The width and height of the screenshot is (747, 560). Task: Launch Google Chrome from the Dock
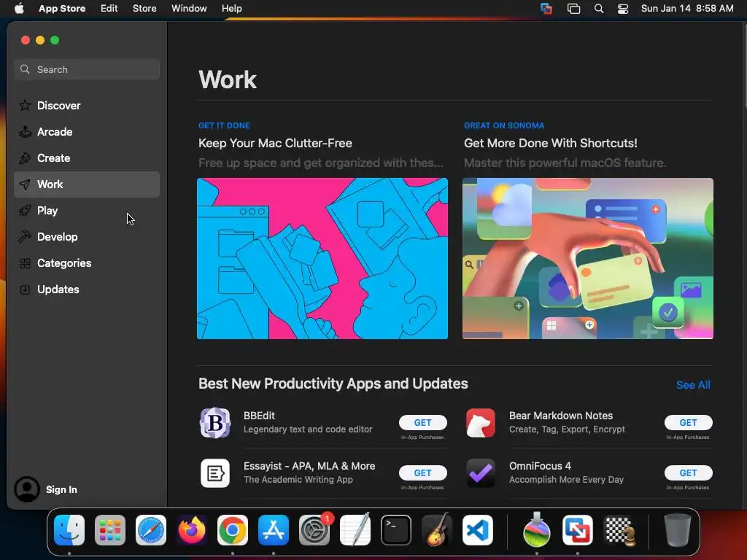coord(233,530)
